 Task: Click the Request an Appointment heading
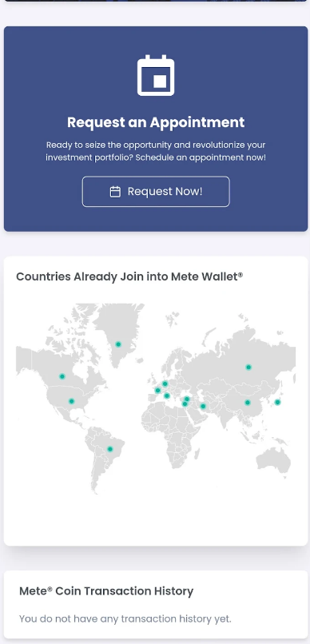coord(156,122)
